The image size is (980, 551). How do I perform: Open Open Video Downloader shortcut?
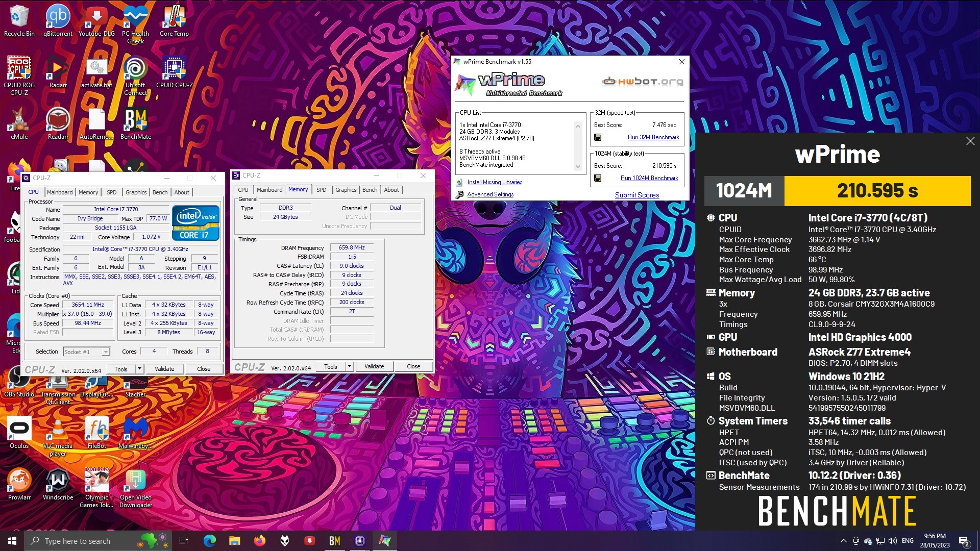pos(135,488)
